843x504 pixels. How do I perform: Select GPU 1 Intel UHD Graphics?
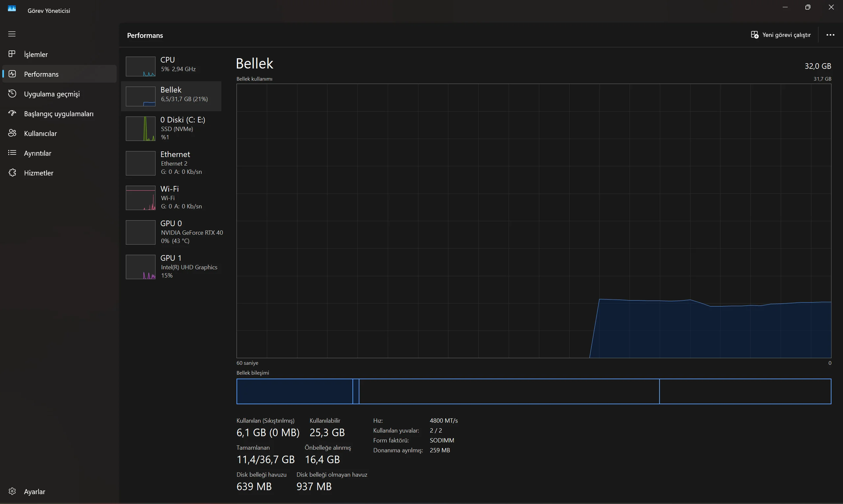coord(171,267)
